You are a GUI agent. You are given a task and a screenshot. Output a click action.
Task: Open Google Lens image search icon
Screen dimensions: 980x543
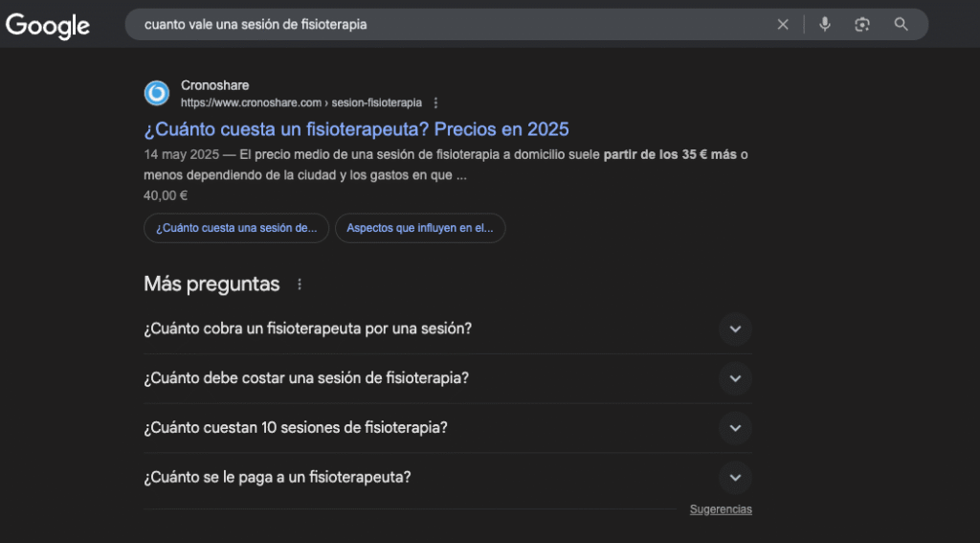click(x=862, y=24)
